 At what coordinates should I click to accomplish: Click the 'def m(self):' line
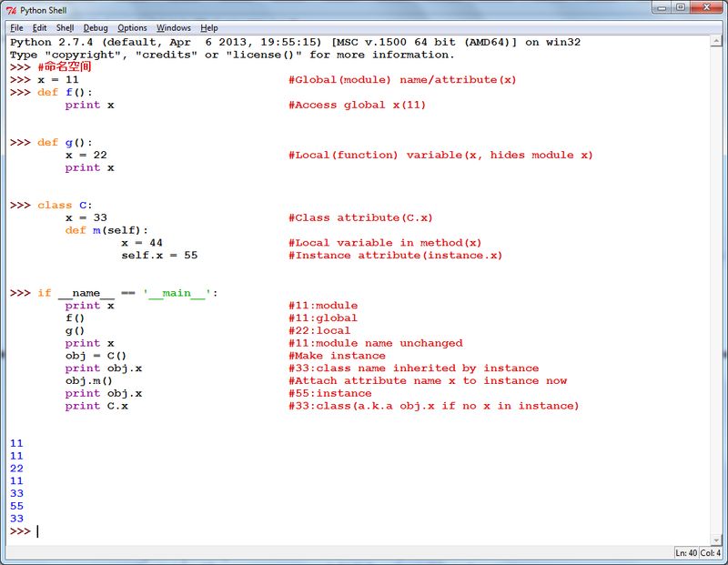[x=106, y=230]
